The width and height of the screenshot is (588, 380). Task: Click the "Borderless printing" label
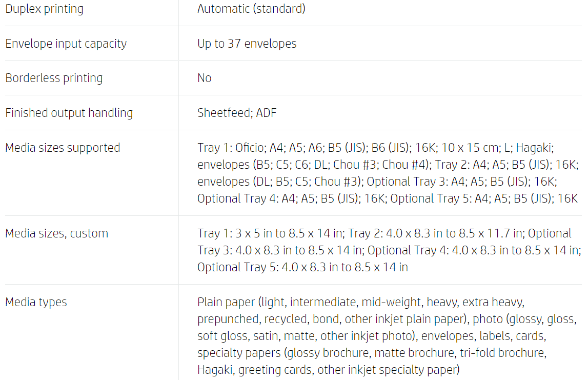point(54,78)
